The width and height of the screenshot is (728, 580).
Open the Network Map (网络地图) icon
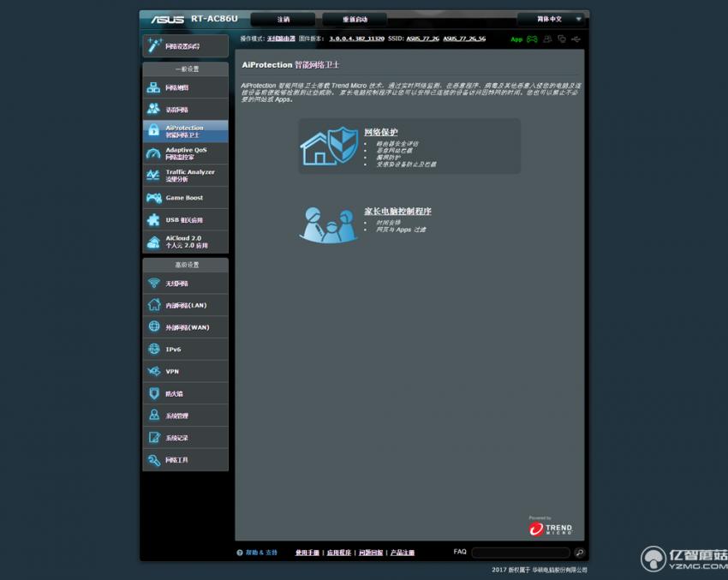point(153,87)
